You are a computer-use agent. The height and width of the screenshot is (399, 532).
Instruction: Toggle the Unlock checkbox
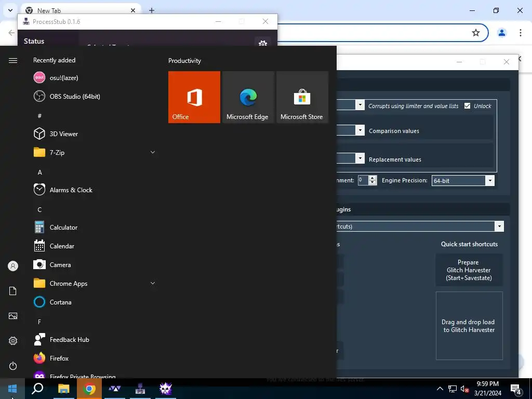pyautogui.click(x=467, y=106)
